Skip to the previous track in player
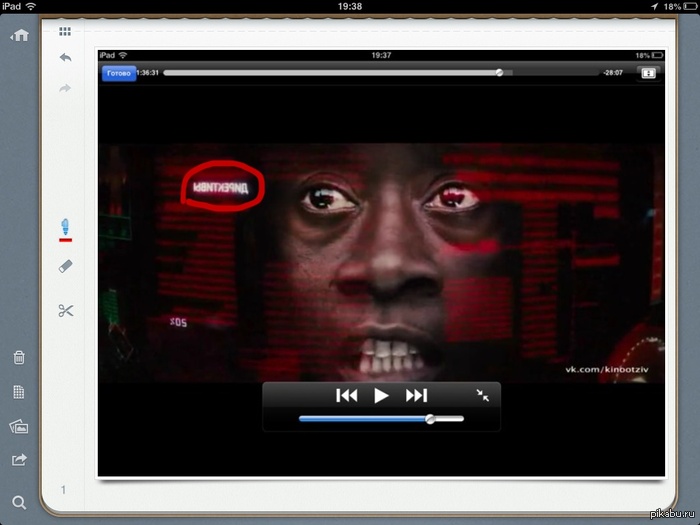Screen dimensions: 700x525 346,396
